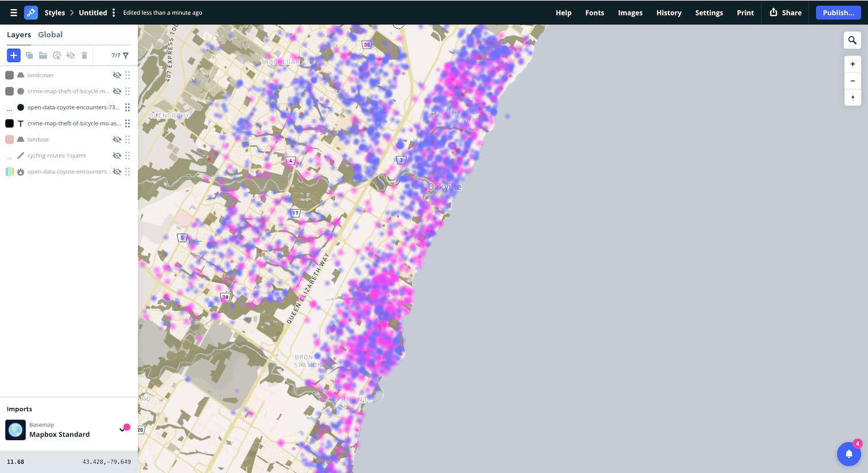Screen dimensions: 868x473
Task: Activate select-layer-by-clicking-map tool
Action: tap(57, 55)
